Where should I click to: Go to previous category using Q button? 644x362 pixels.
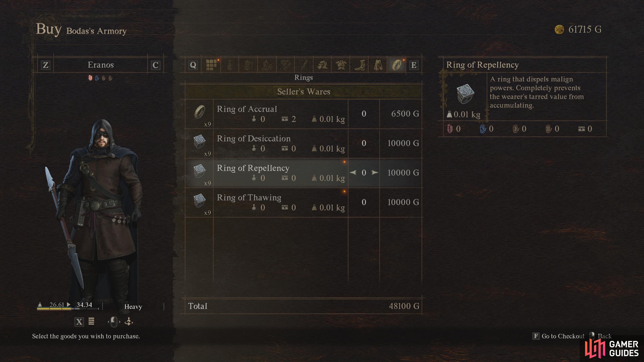[193, 65]
